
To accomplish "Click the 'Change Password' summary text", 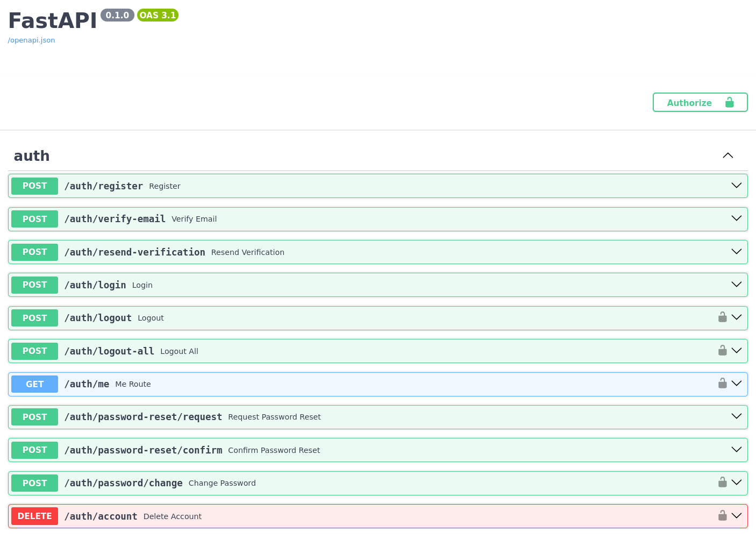I will (222, 483).
